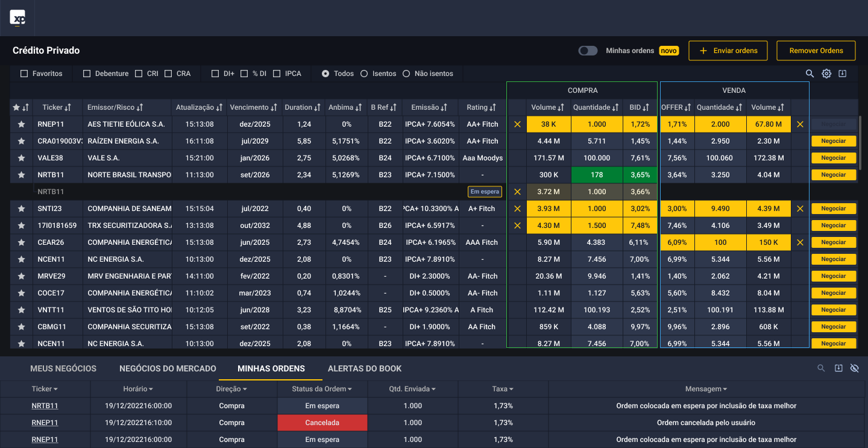Toggle the Minhas ordens switch
The height and width of the screenshot is (448, 868).
click(588, 51)
